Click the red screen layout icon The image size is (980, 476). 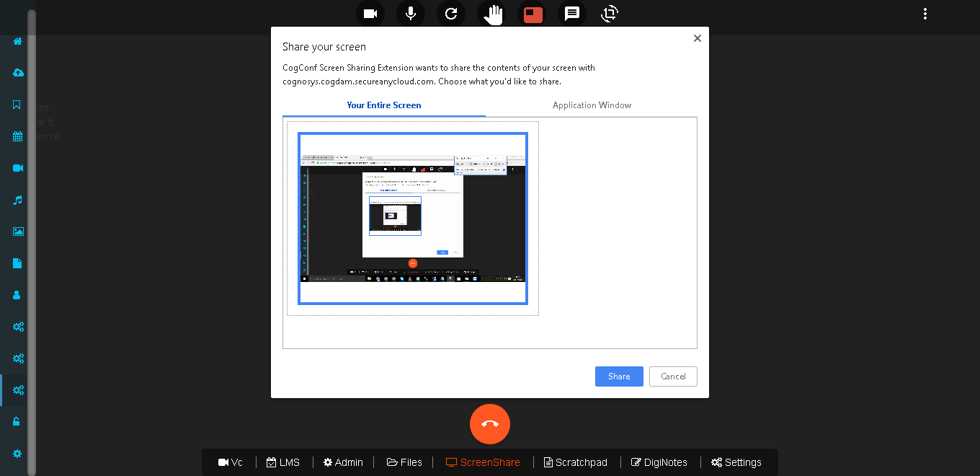pyautogui.click(x=533, y=14)
